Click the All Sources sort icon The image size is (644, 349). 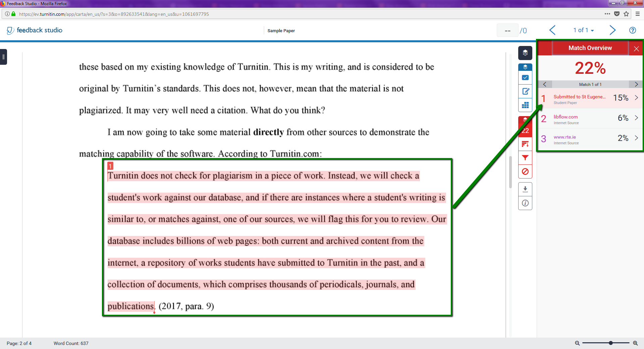point(525,144)
